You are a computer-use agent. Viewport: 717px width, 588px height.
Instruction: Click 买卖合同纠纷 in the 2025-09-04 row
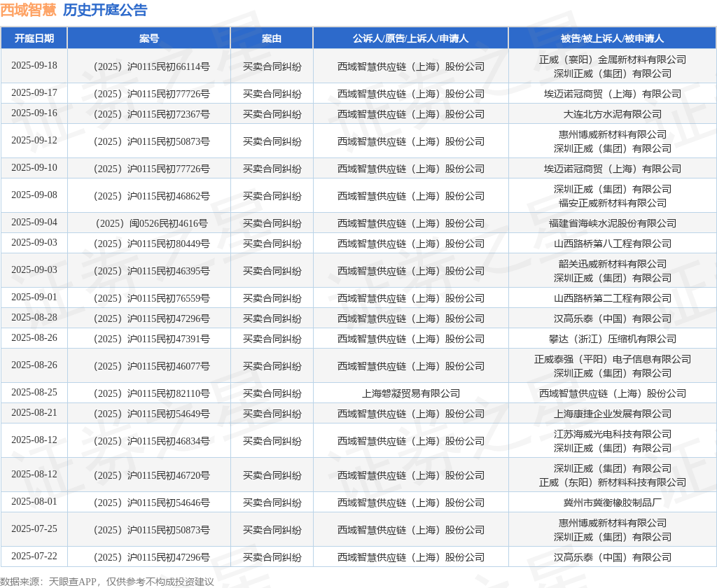tap(272, 223)
